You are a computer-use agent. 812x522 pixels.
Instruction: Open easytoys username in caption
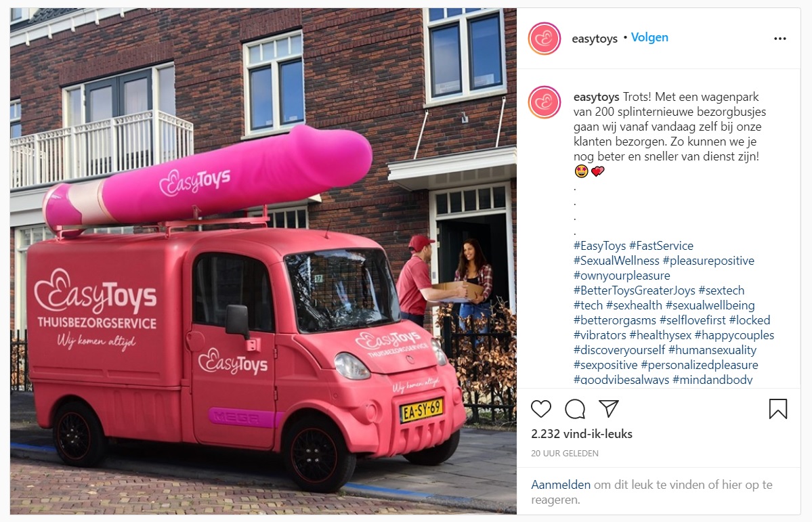(x=596, y=97)
